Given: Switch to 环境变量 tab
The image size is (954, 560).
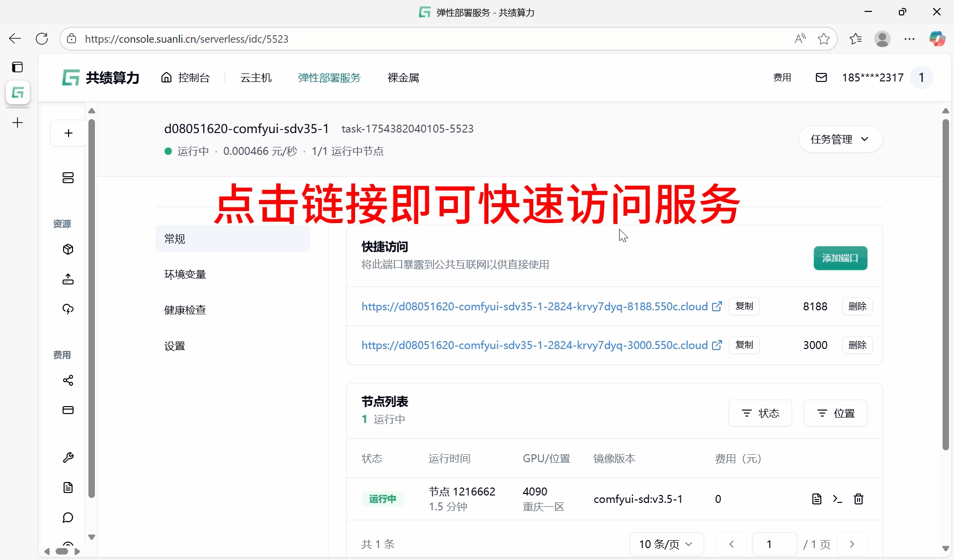Looking at the screenshot, I should point(185,275).
